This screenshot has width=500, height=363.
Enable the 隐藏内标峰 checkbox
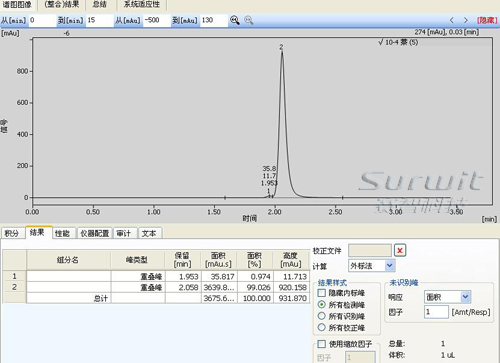[x=322, y=293]
